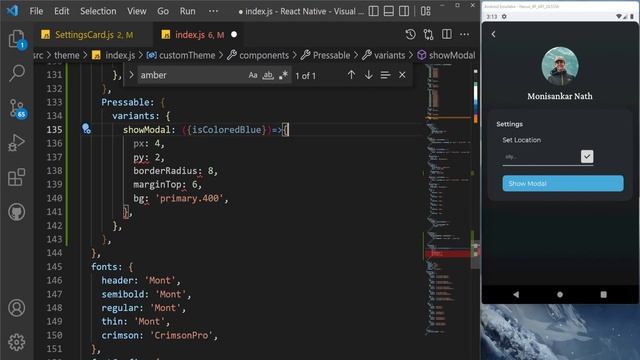Viewport: 640px width, 360px height.
Task: Open changes compare icon in editor toolbar
Action: pyautogui.click(x=429, y=35)
